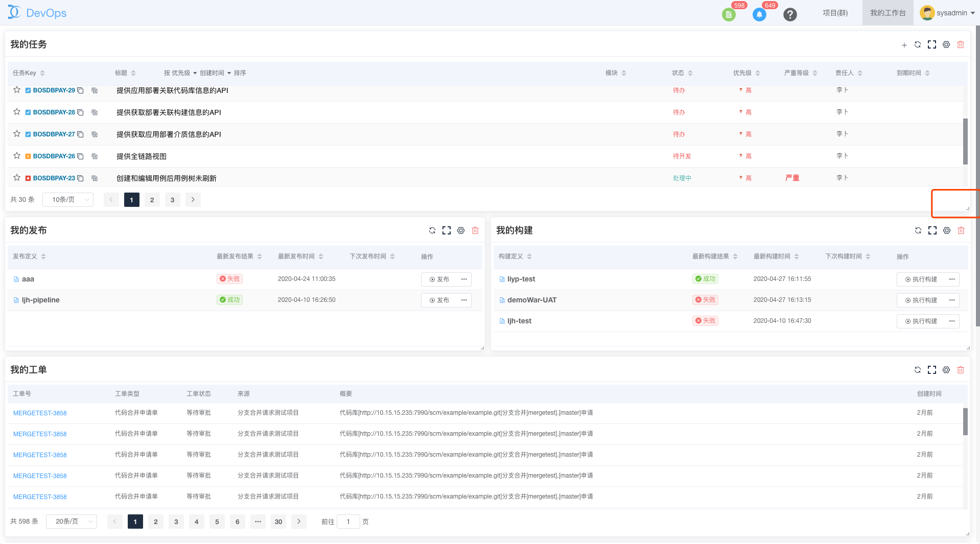980x544 pixels.
Task: Open more options for liyp-test build
Action: click(x=952, y=279)
